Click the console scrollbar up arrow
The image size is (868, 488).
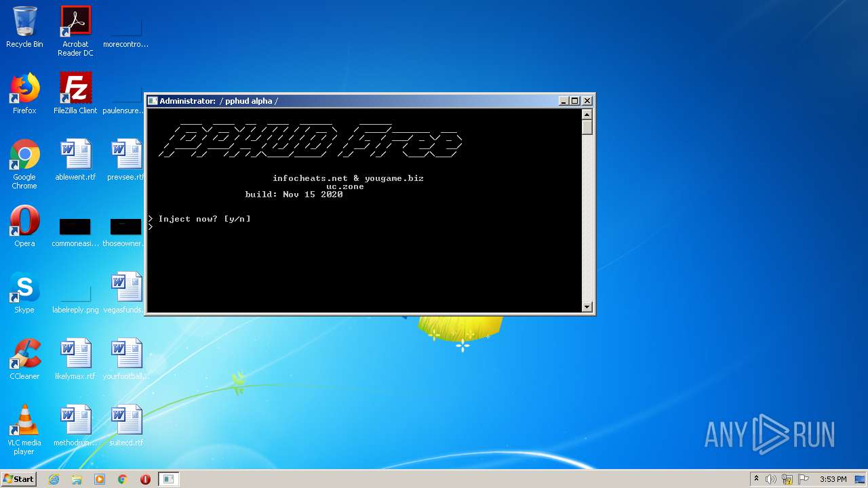pyautogui.click(x=587, y=114)
